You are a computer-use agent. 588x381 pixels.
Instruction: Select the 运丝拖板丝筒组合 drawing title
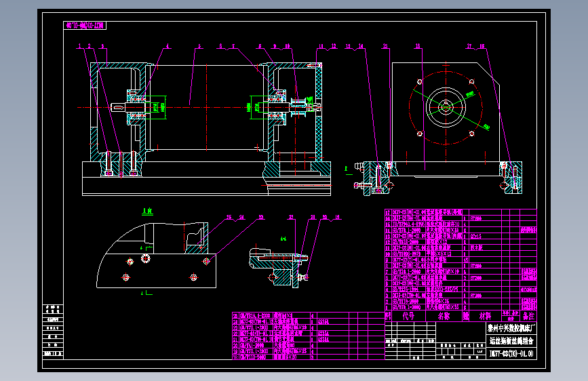coord(511,341)
